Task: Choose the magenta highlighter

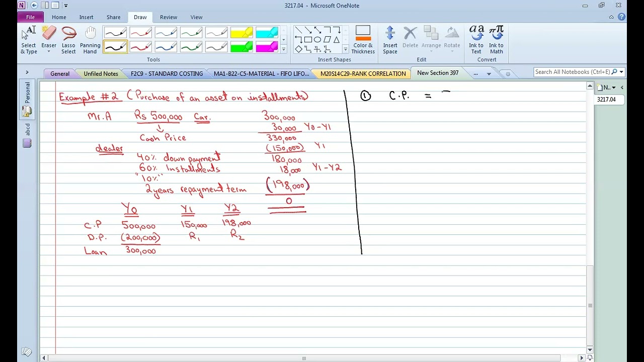Action: [x=266, y=47]
